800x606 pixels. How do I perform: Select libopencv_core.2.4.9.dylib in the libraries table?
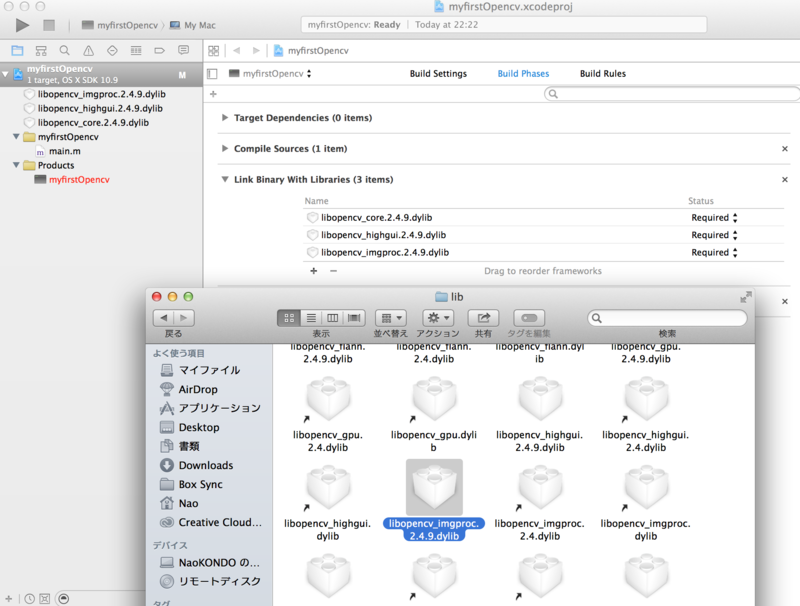click(376, 218)
